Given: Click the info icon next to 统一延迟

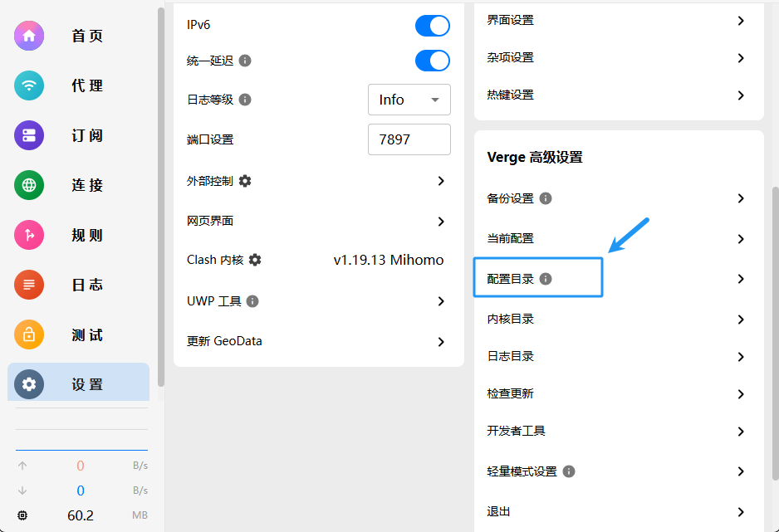Looking at the screenshot, I should [x=245, y=61].
